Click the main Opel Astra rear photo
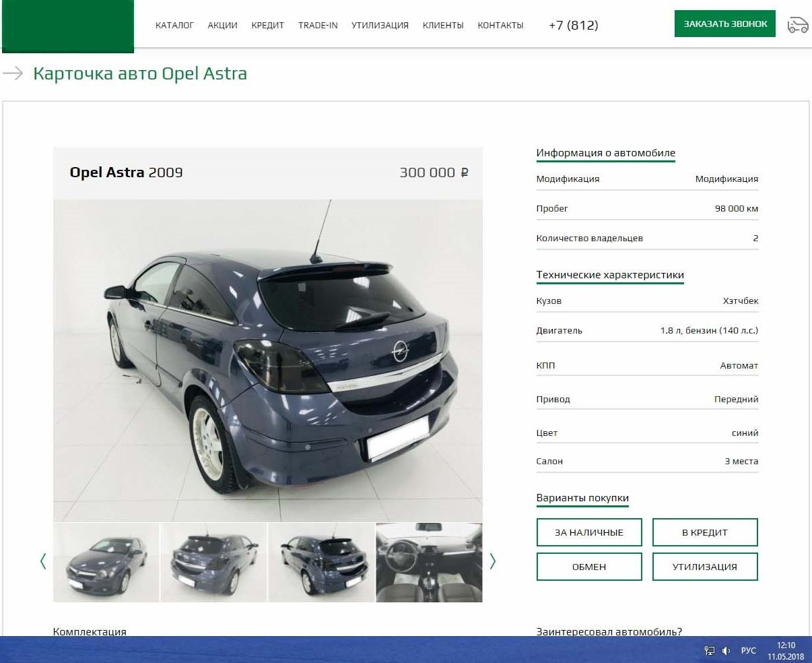Image resolution: width=812 pixels, height=663 pixels. 268,360
